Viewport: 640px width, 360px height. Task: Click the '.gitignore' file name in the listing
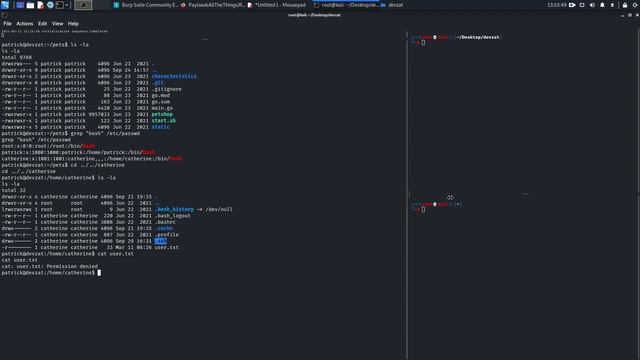click(167, 89)
